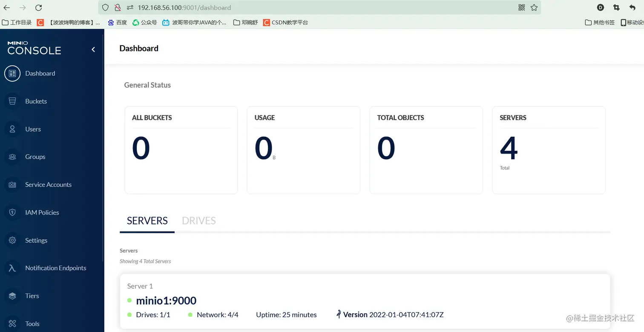Click the Tiers layers icon

coord(12,296)
